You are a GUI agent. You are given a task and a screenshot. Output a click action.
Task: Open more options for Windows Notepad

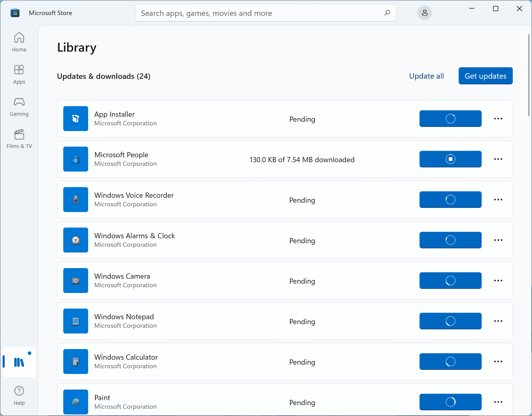coord(498,321)
